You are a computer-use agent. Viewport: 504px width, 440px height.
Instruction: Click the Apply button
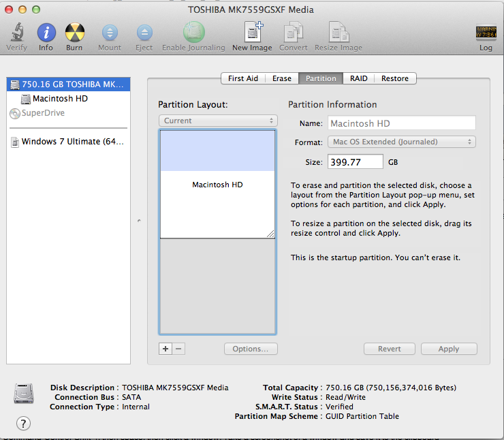coord(449,349)
